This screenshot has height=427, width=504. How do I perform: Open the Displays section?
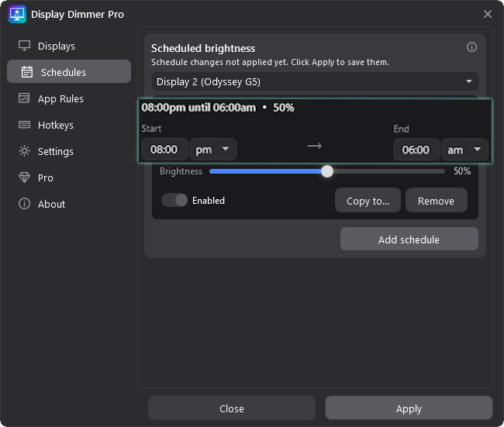coord(69,46)
